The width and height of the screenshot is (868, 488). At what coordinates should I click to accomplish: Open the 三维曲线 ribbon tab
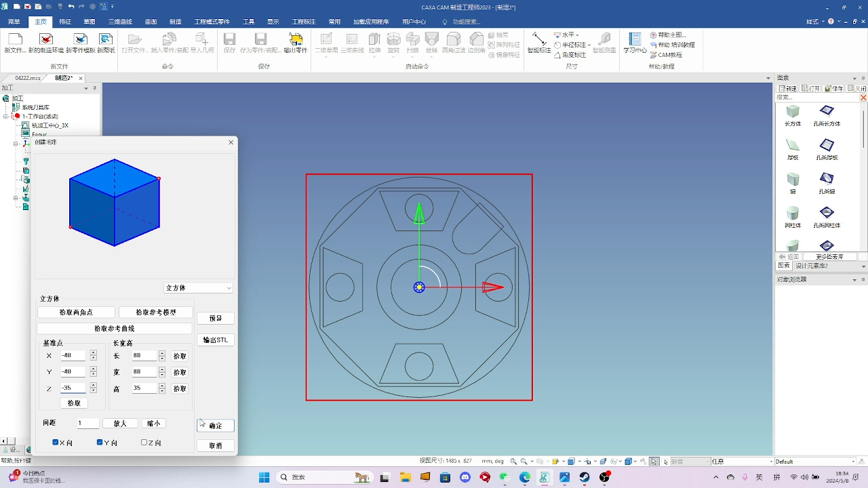click(x=120, y=22)
